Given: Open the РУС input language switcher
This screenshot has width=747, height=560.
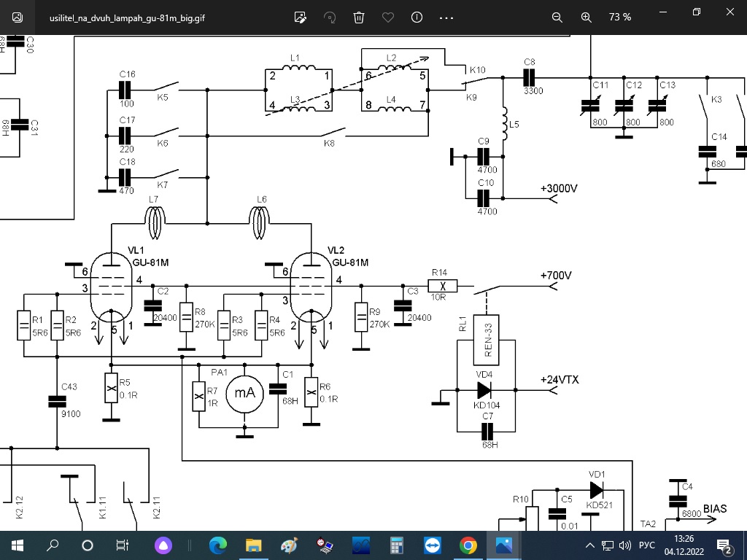Looking at the screenshot, I should [647, 545].
